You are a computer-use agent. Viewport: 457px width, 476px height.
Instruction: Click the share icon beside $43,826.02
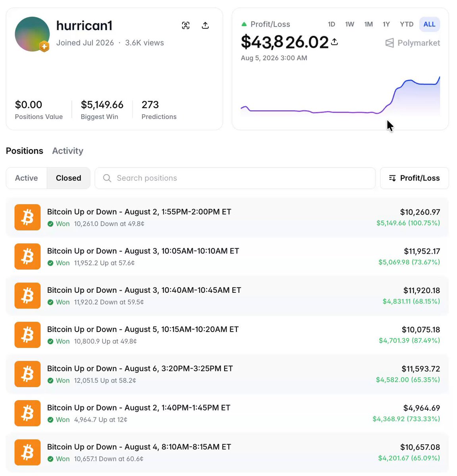[x=334, y=42]
